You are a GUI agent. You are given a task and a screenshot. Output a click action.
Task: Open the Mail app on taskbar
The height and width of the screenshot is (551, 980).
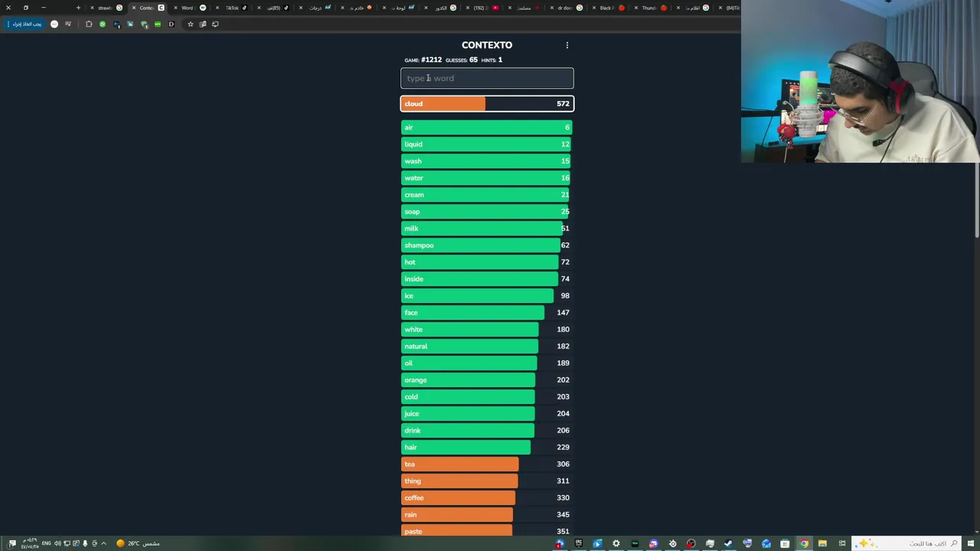[766, 543]
